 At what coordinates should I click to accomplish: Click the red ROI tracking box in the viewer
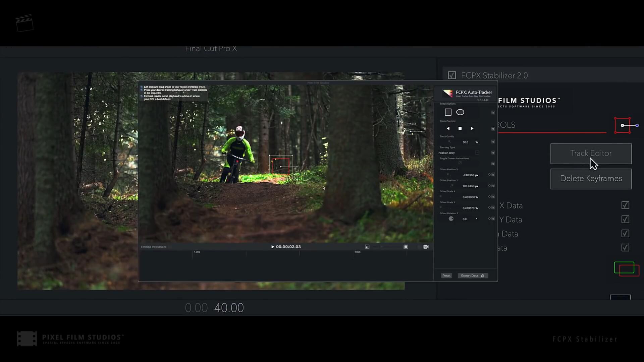tap(281, 166)
